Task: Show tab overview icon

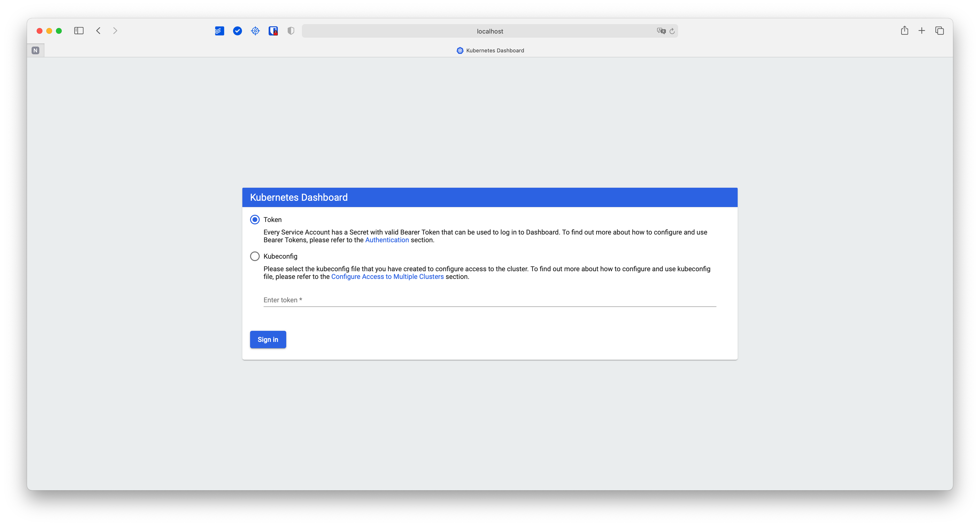Action: (940, 31)
